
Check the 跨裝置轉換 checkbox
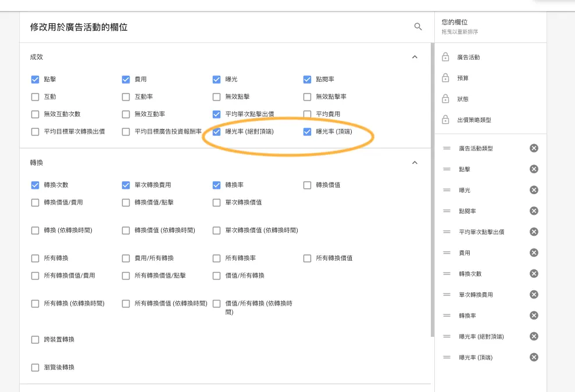[x=35, y=339]
